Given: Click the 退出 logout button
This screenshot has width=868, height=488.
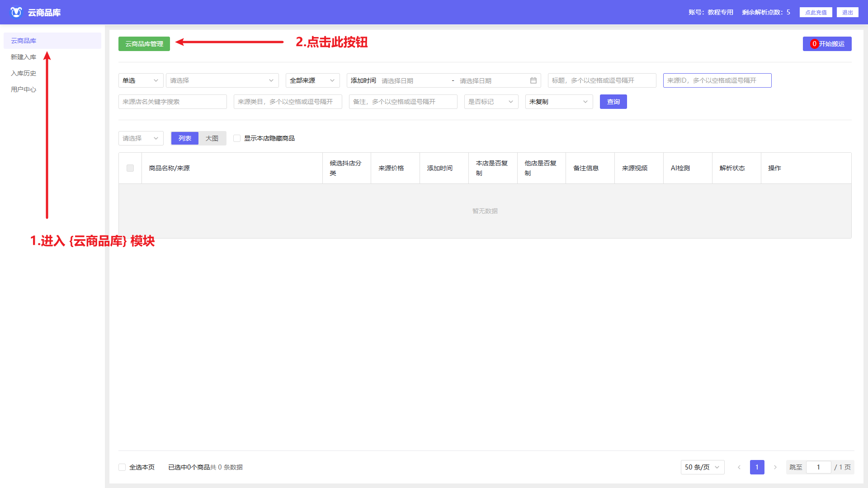Looking at the screenshot, I should (x=848, y=12).
